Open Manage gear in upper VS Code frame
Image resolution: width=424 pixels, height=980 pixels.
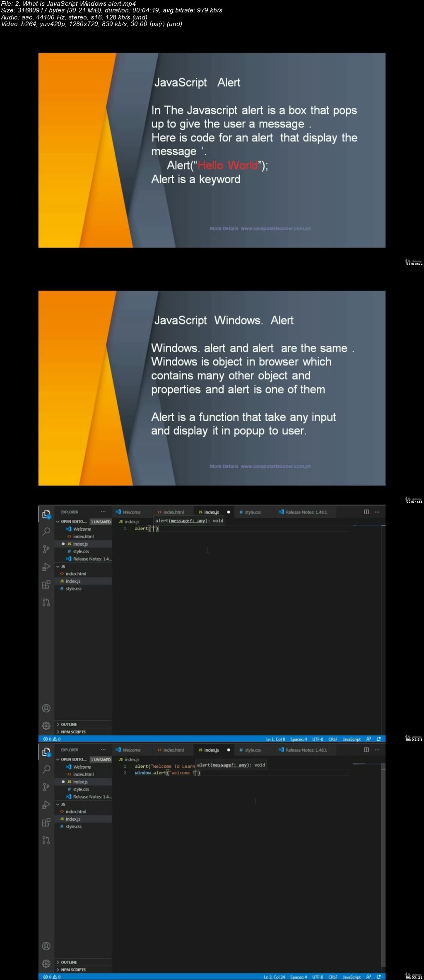(x=46, y=726)
